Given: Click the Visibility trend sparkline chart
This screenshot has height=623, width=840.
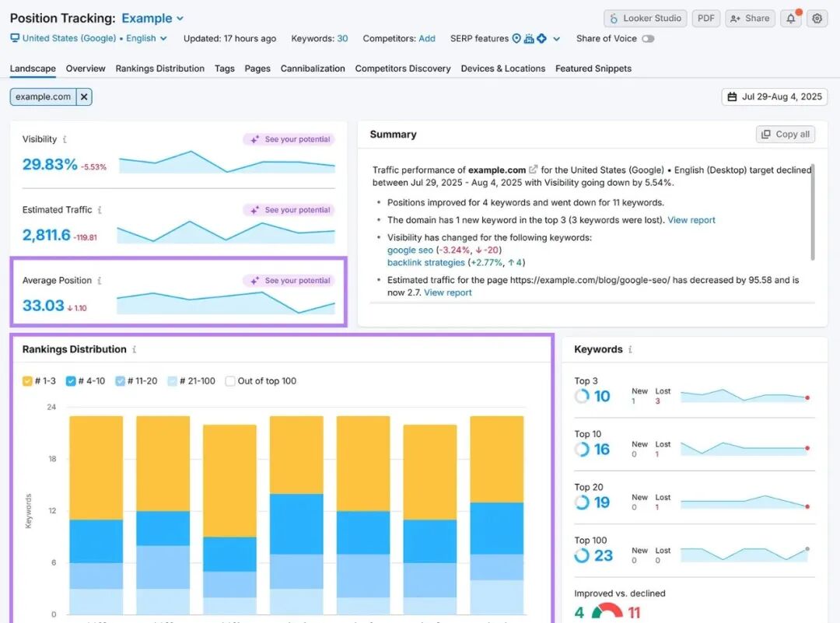Looking at the screenshot, I should 227,162.
